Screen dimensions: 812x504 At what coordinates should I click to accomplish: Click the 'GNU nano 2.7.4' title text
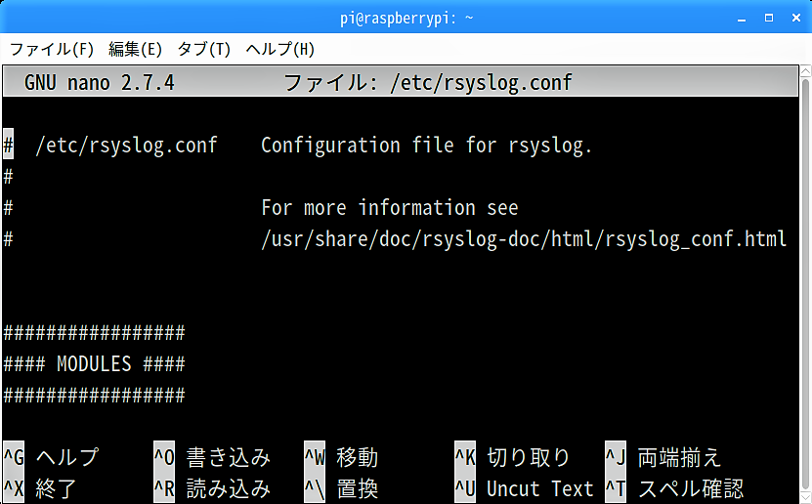[100, 83]
